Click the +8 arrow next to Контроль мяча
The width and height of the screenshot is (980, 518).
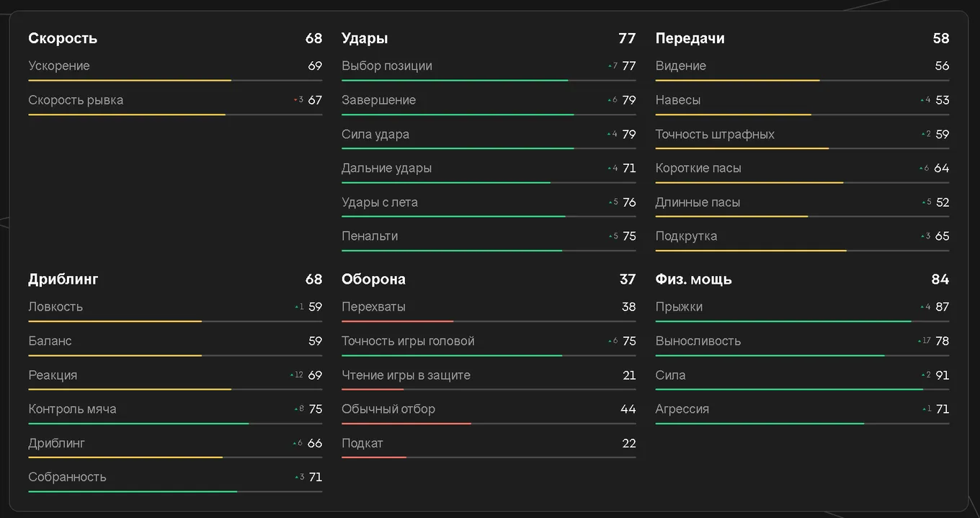pos(295,409)
